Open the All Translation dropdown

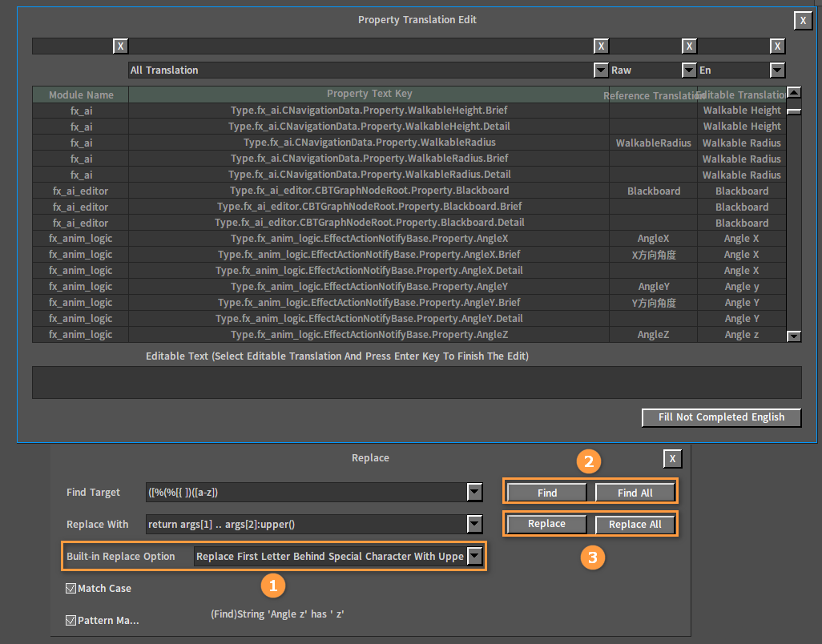tap(601, 70)
